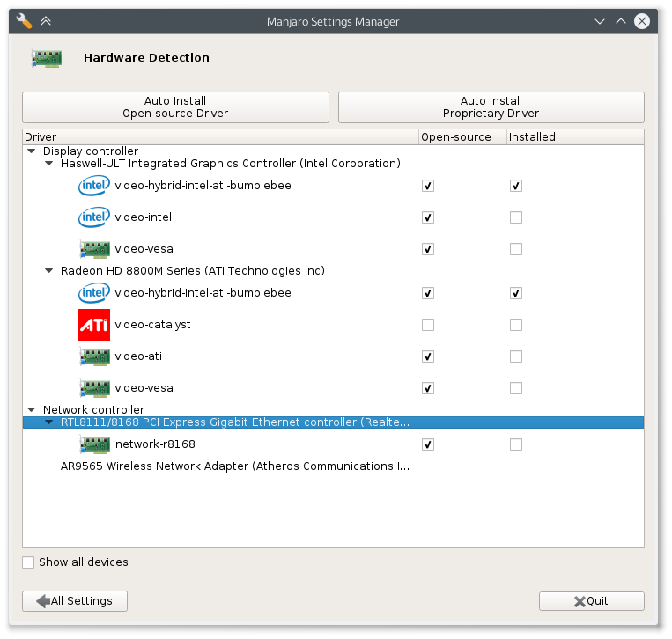The image size is (672, 639).
Task: Click the wrench icon in title bar
Action: click(24, 21)
